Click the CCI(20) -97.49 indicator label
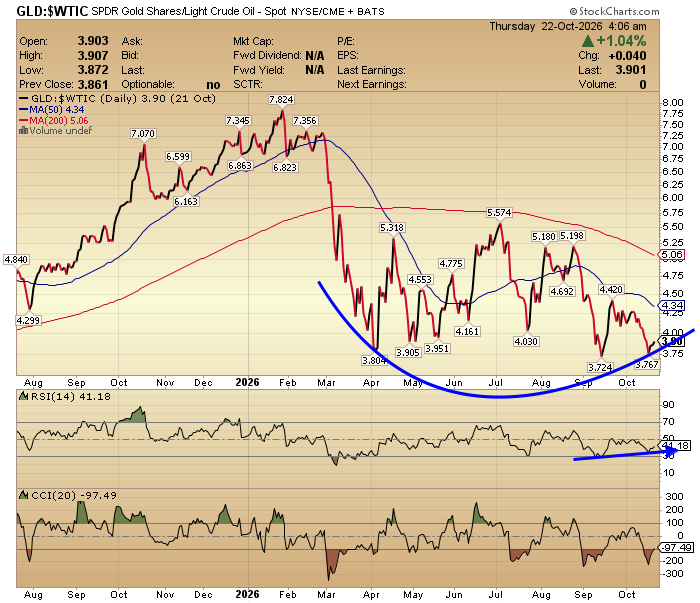This screenshot has width=700, height=603. pyautogui.click(x=68, y=495)
